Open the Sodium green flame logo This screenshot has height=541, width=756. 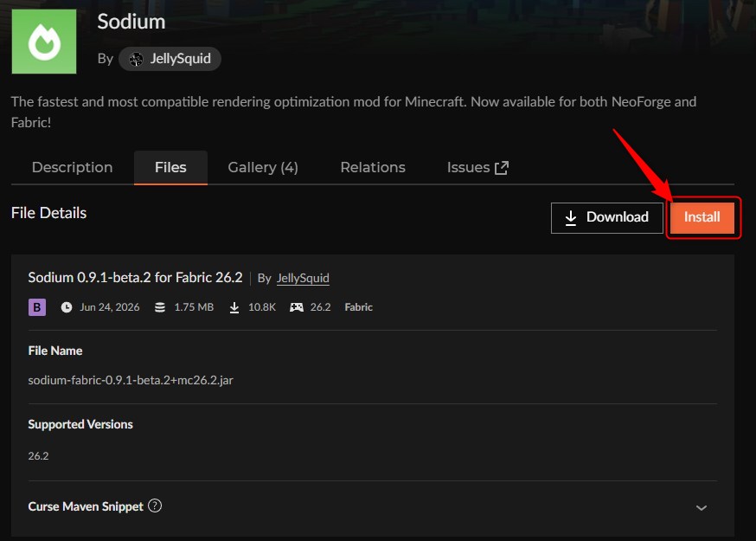click(44, 42)
